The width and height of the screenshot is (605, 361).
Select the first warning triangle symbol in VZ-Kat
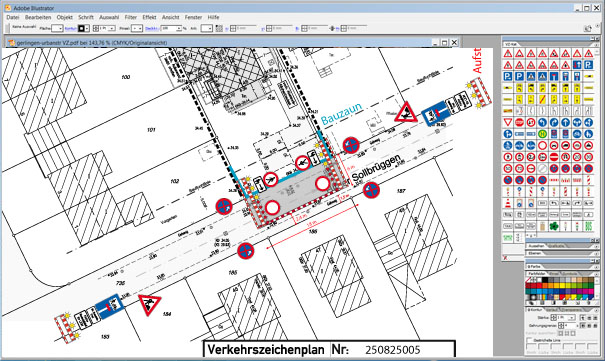point(508,53)
